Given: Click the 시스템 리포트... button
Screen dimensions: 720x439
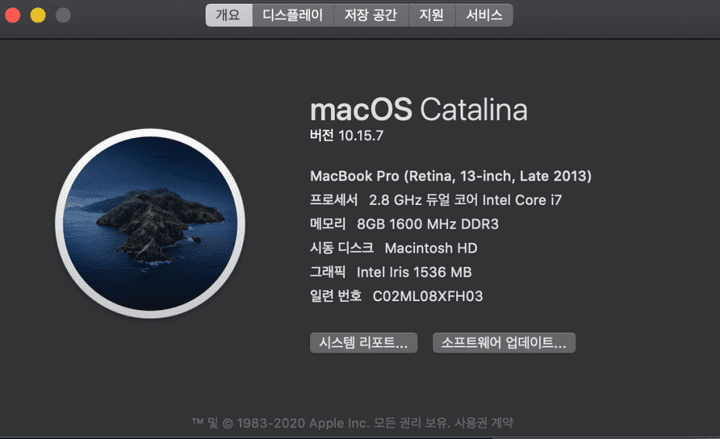Looking at the screenshot, I should click(x=364, y=343).
